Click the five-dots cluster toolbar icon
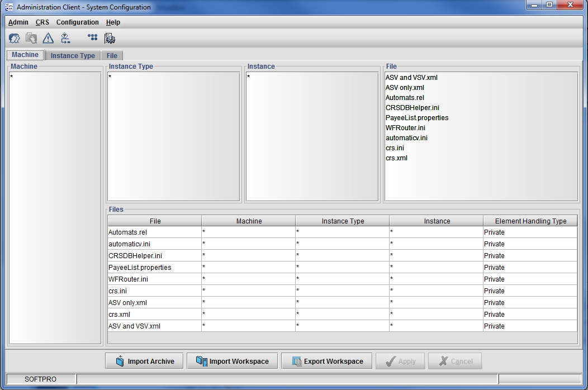Viewport: 588px width, 390px height. [x=93, y=38]
